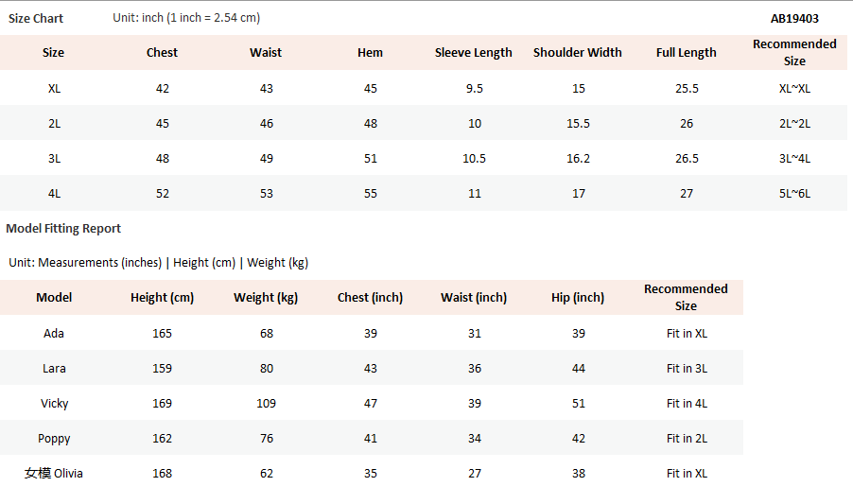Select the "Sleeve Length" column header
The image size is (853, 504).
(474, 53)
